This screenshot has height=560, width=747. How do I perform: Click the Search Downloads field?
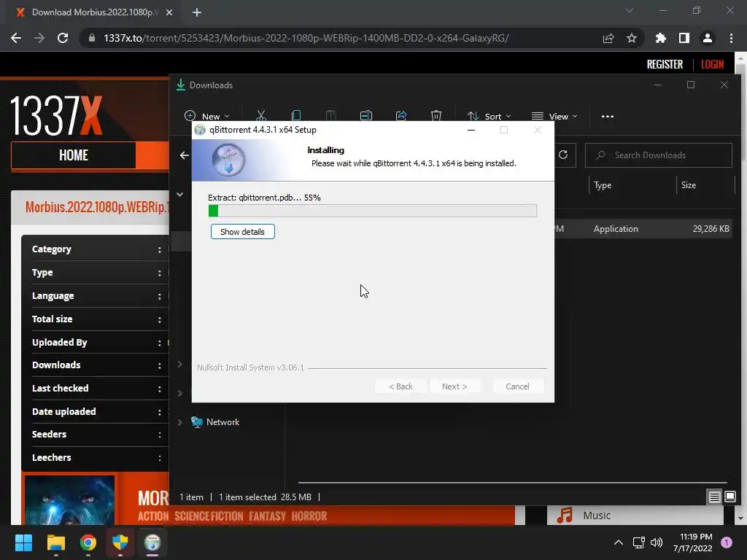659,155
